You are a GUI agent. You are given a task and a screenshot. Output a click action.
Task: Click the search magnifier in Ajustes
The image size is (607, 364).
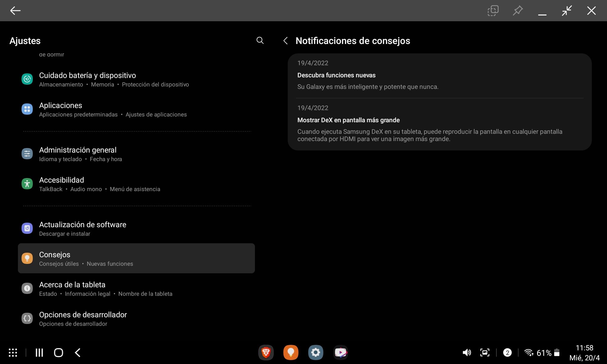[x=260, y=40]
